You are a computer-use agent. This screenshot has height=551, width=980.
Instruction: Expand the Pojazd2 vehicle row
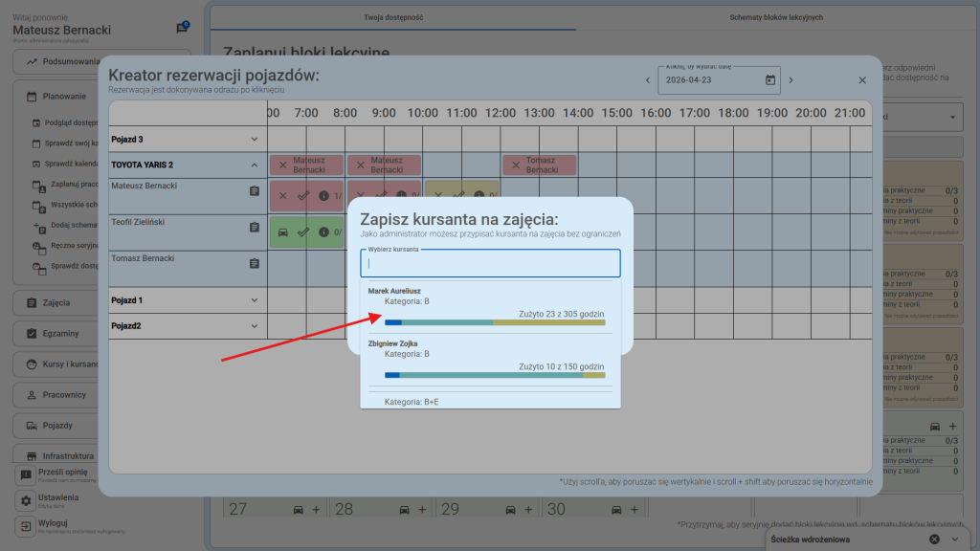(254, 326)
